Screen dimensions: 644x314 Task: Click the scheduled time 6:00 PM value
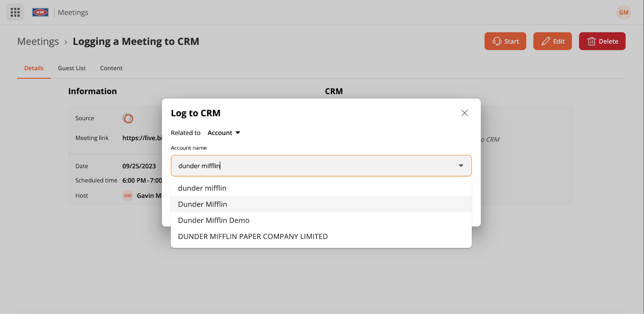[142, 181]
